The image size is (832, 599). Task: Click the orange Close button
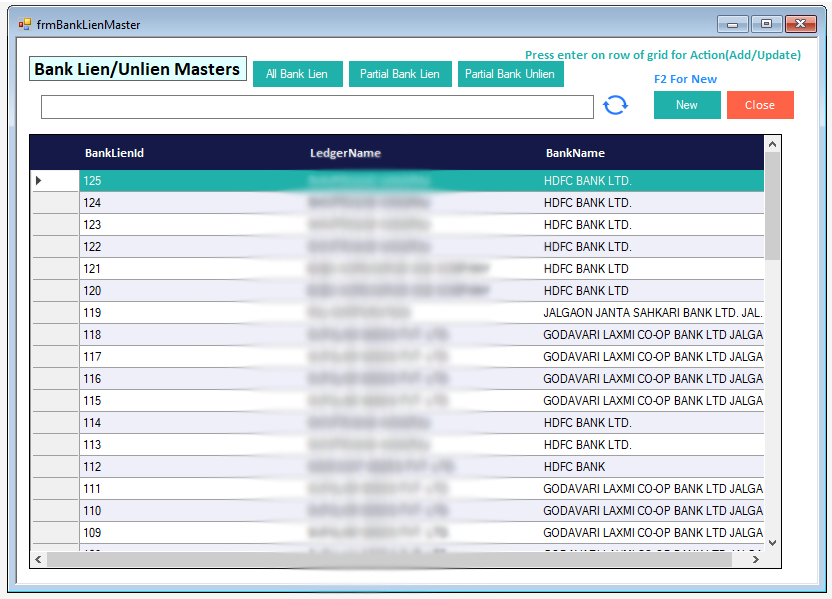(x=759, y=105)
